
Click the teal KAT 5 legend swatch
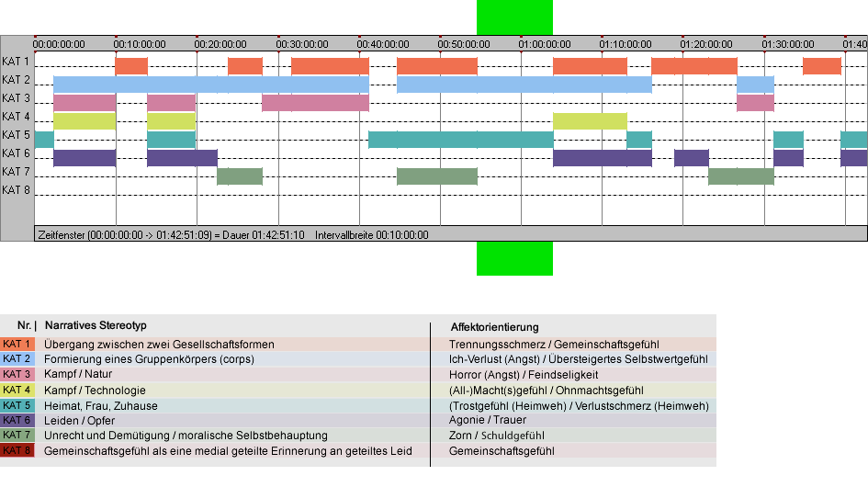[17, 405]
